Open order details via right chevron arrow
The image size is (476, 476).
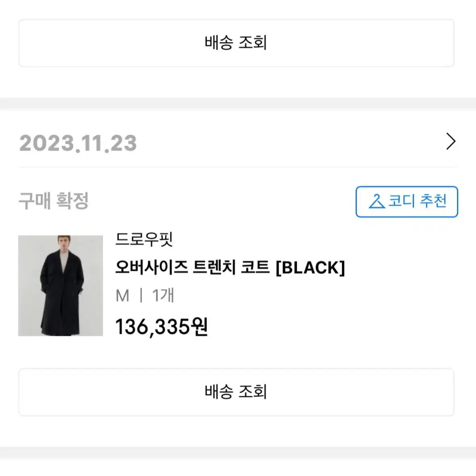451,141
